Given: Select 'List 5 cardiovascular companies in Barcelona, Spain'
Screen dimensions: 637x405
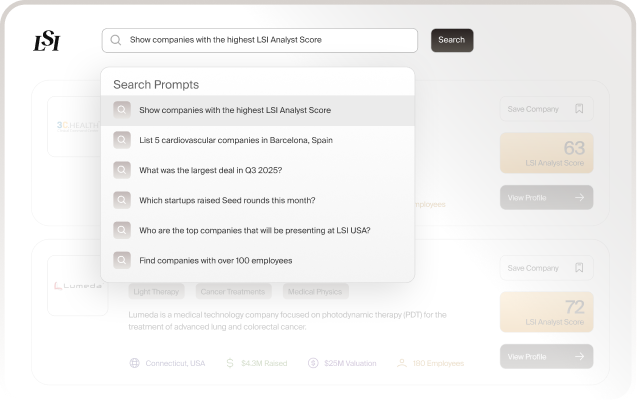Looking at the screenshot, I should 236,140.
